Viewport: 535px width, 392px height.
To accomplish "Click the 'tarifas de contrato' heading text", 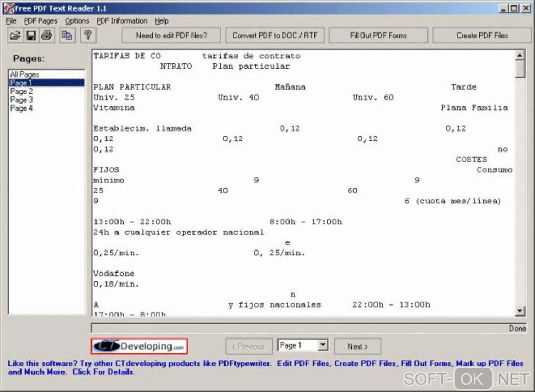I will coord(251,56).
